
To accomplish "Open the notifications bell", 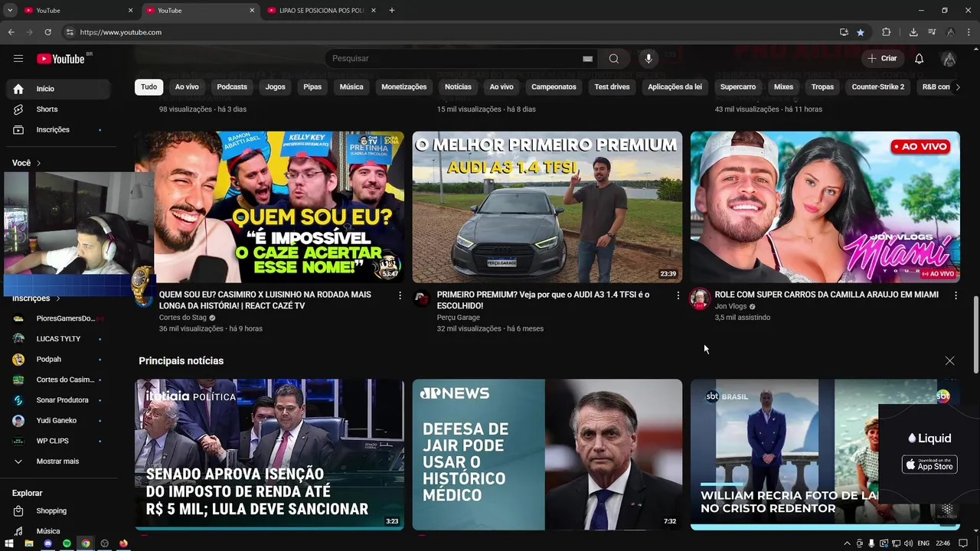I will 920,58.
